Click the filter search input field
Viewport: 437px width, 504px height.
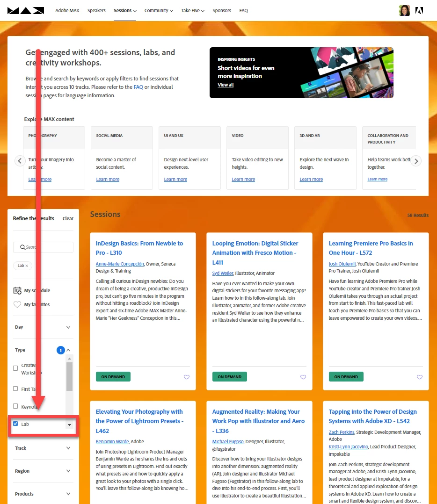coord(43,247)
